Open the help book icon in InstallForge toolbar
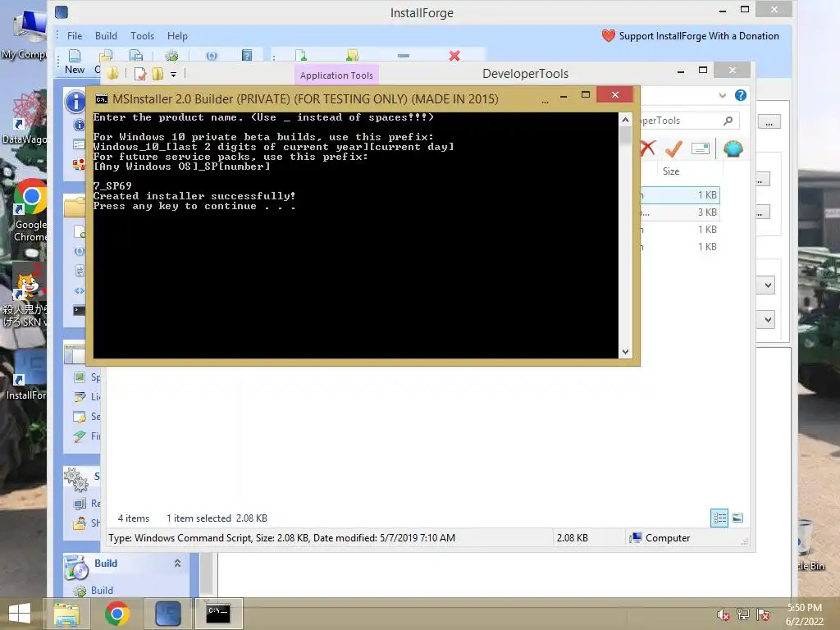Image resolution: width=840 pixels, height=630 pixels. point(246,56)
